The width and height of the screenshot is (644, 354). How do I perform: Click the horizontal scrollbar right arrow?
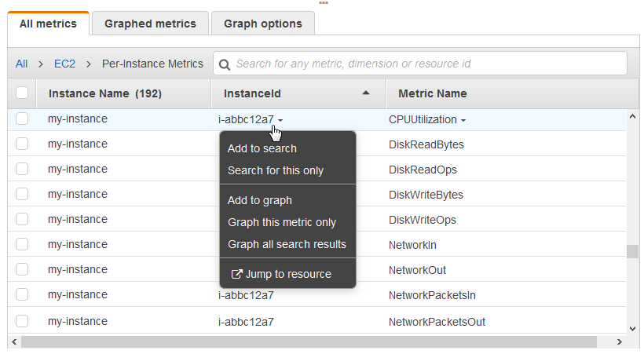pos(620,342)
